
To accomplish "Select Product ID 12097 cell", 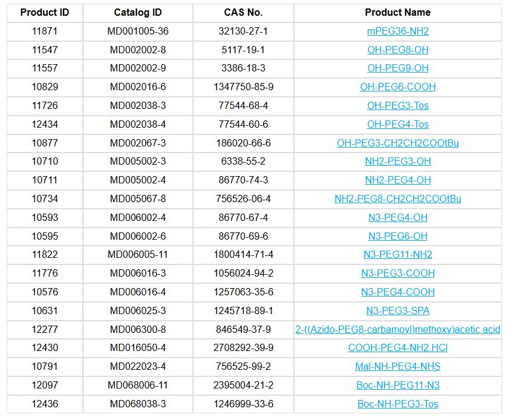I will tap(45, 385).
